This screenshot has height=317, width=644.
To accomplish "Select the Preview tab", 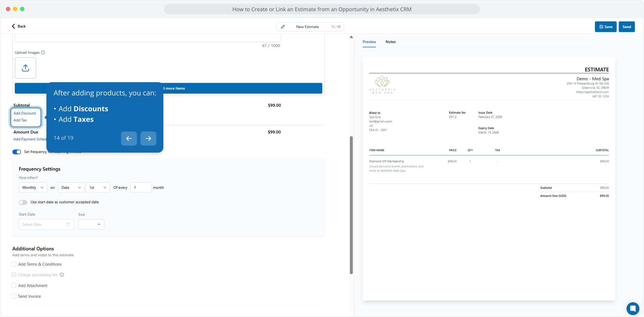I will pos(369,42).
